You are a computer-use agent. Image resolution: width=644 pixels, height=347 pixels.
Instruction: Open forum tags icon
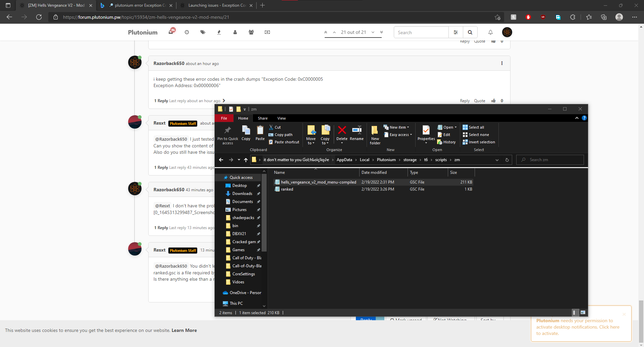[203, 32]
